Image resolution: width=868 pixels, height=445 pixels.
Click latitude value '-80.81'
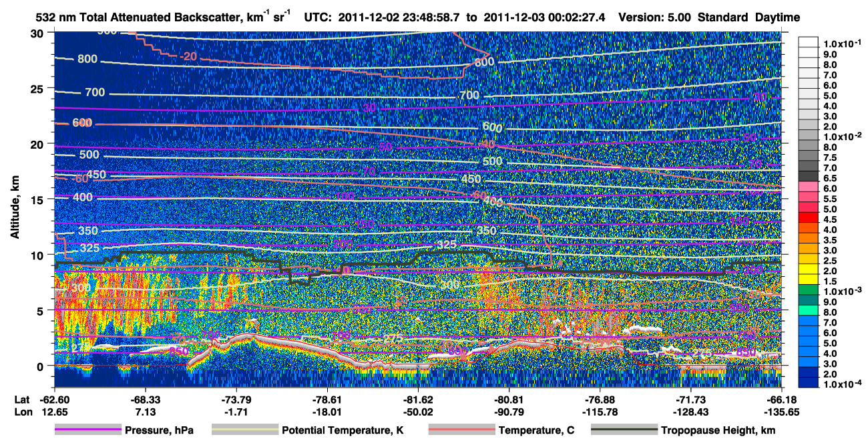(509, 400)
